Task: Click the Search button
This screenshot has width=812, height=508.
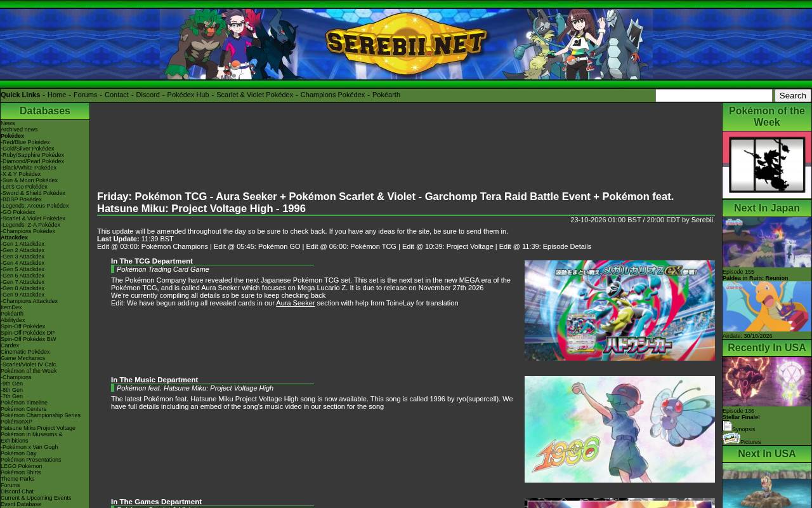Action: [x=793, y=95]
